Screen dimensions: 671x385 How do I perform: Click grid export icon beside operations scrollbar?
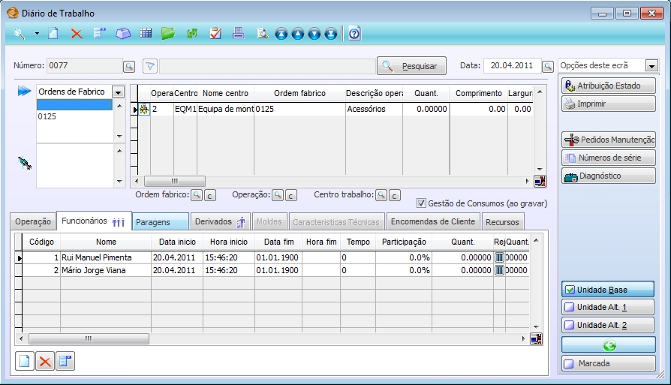coord(540,181)
